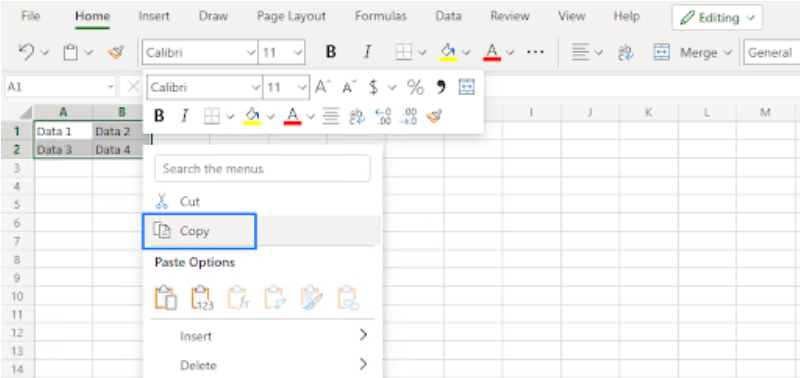Expand the ribbon Borders dropdown arrow
Screen dimensions: 800x378
coord(422,53)
